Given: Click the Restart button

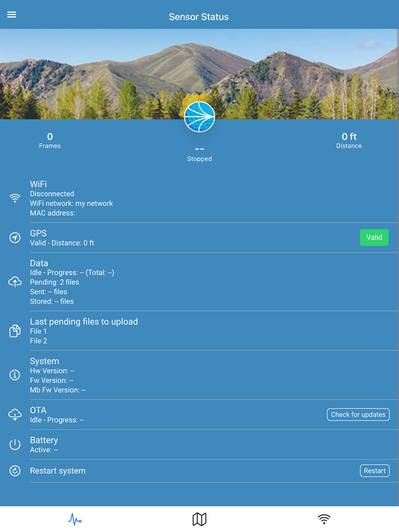Looking at the screenshot, I should coord(374,471).
